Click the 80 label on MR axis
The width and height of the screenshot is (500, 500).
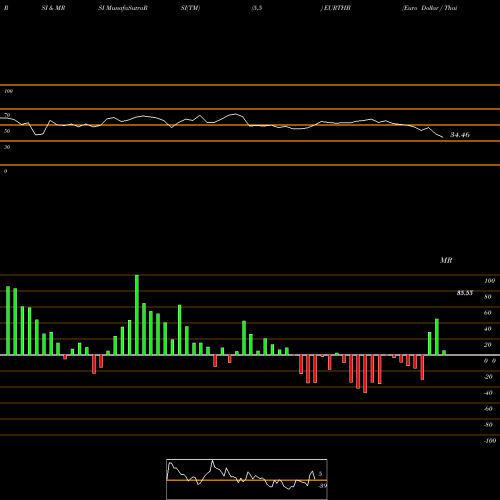488,297
